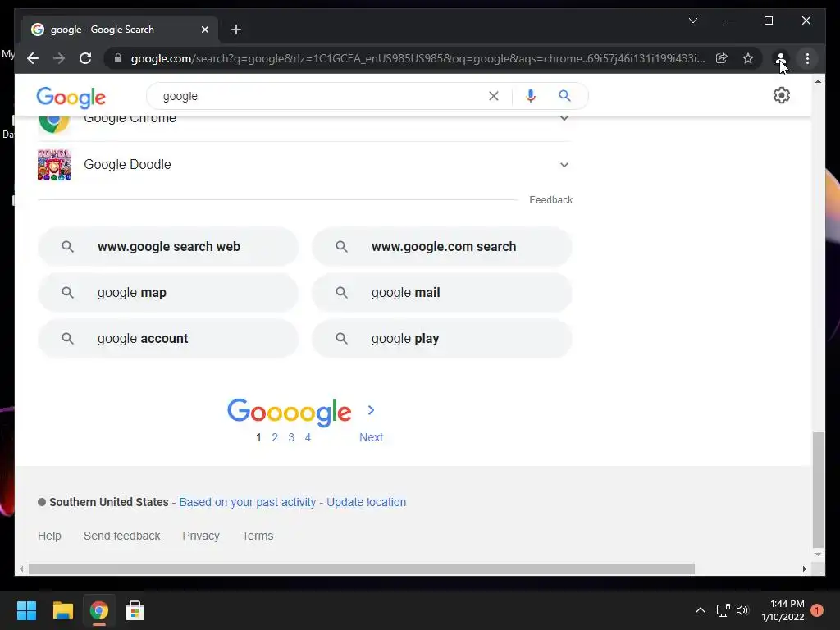This screenshot has width=840, height=630.
Task: Open the Help footer link
Action: click(49, 536)
